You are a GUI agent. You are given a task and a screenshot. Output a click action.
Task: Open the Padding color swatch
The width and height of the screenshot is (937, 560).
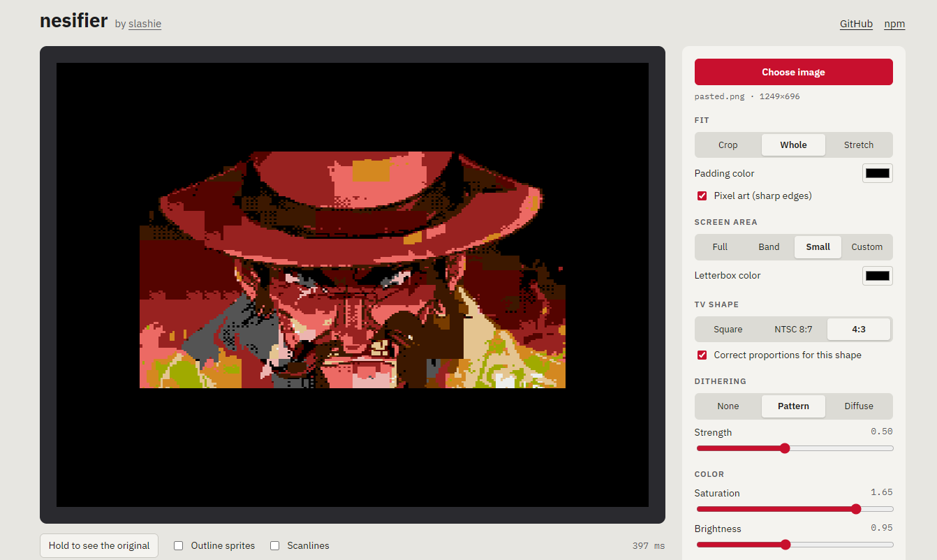(878, 173)
